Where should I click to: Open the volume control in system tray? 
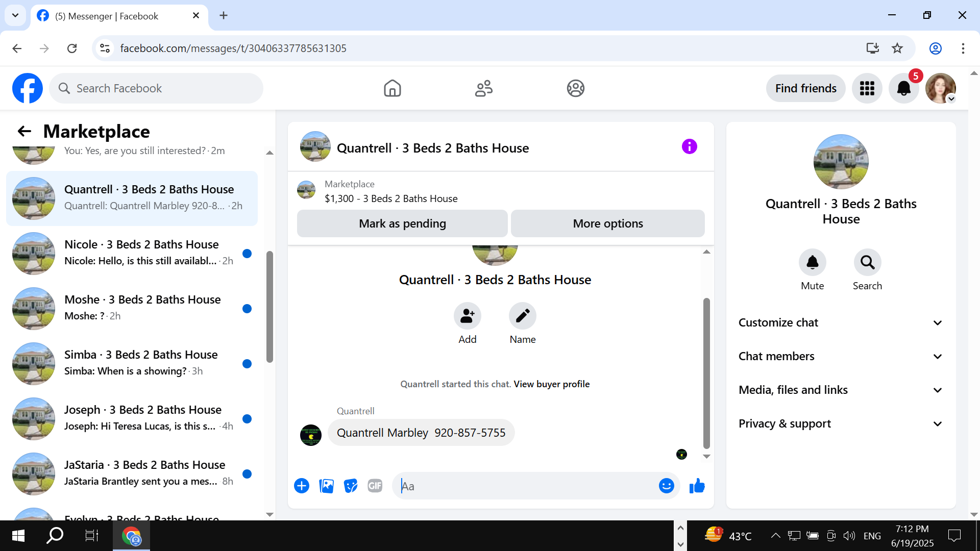[849, 536]
